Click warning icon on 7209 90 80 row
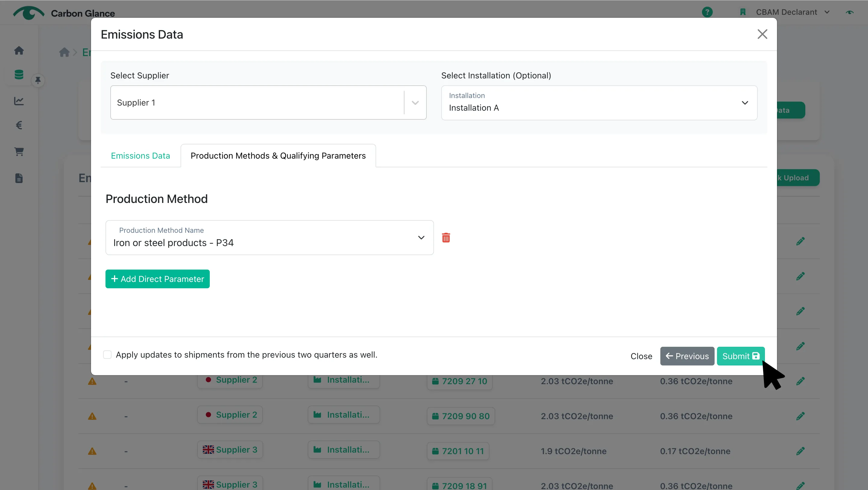Screen dimensions: 868x490 pyautogui.click(x=92, y=416)
